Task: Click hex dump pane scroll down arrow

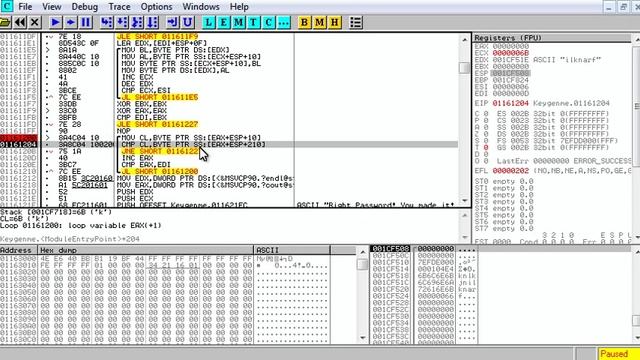Action: click(x=362, y=338)
